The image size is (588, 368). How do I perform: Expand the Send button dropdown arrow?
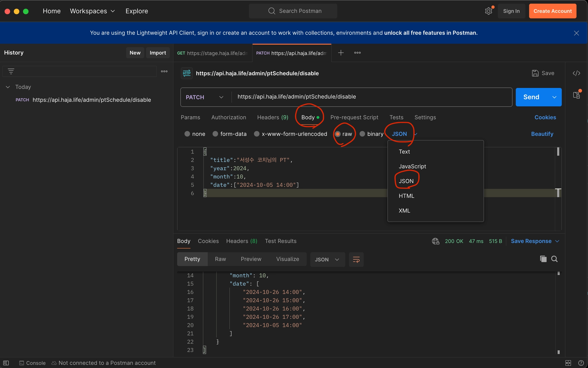click(x=554, y=97)
